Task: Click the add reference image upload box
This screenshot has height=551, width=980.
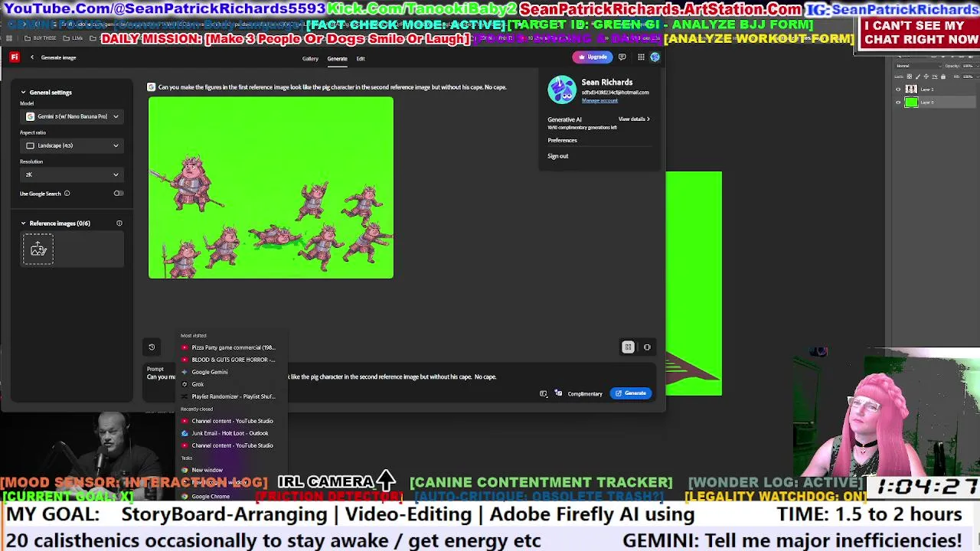Action: point(38,249)
